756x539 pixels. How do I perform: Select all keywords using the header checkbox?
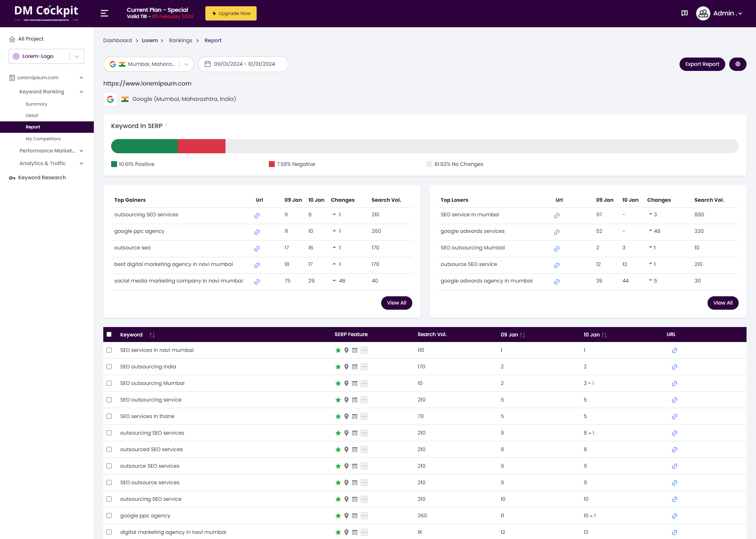pyautogui.click(x=109, y=334)
